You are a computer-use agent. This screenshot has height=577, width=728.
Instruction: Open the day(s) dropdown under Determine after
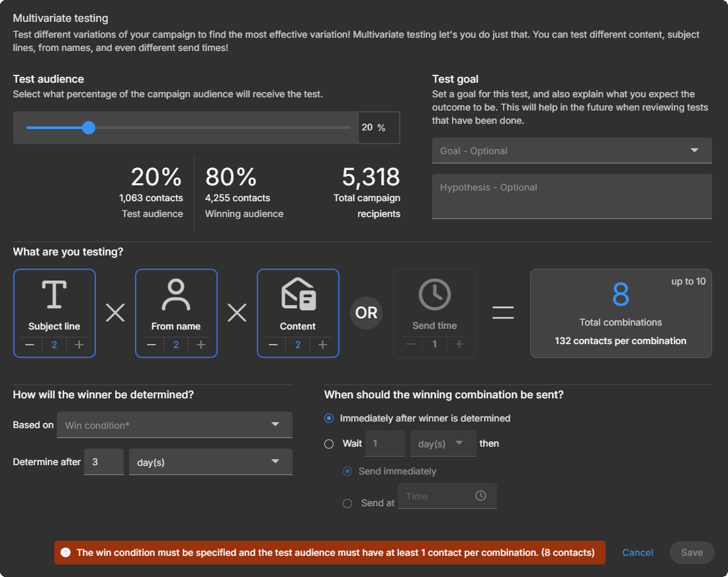coord(210,462)
